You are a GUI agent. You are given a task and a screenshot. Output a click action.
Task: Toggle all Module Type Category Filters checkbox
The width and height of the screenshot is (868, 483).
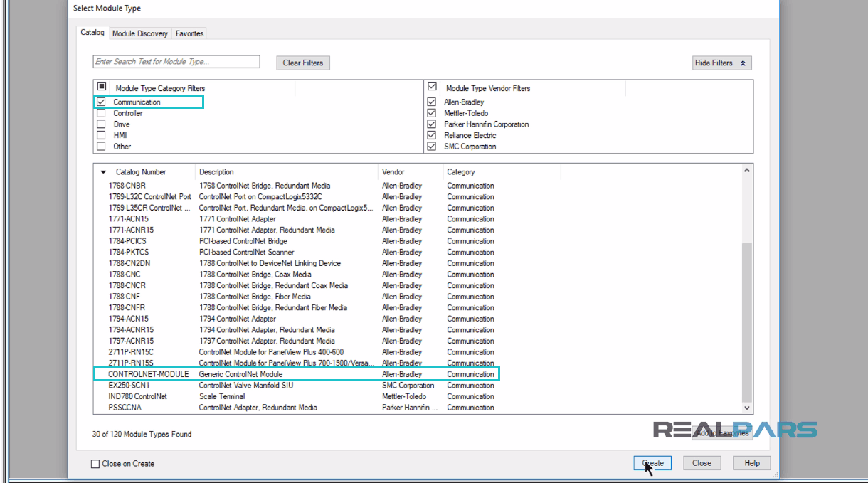click(x=101, y=87)
